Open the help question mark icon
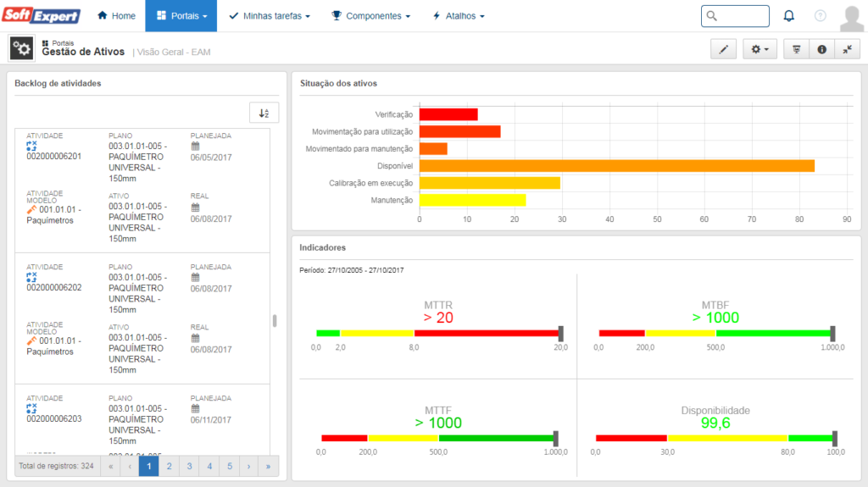The image size is (868, 487). (x=820, y=16)
